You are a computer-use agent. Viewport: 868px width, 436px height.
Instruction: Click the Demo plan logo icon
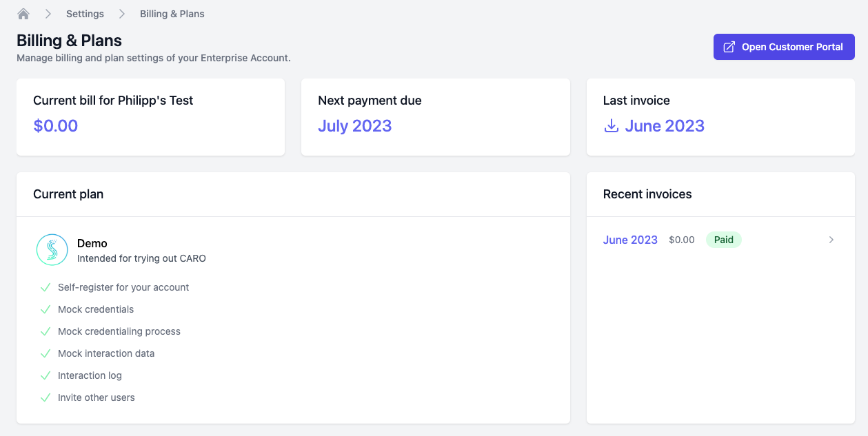(52, 249)
